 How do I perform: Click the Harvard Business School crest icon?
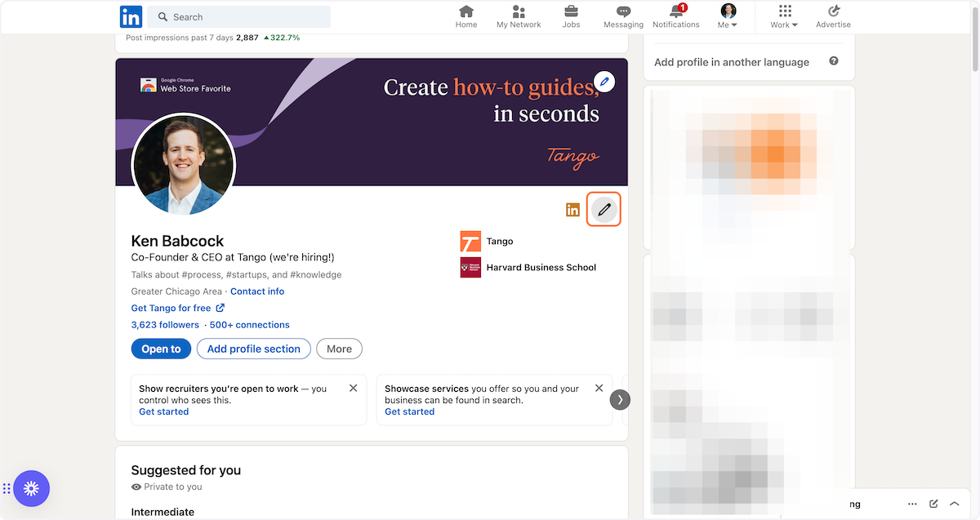click(470, 268)
